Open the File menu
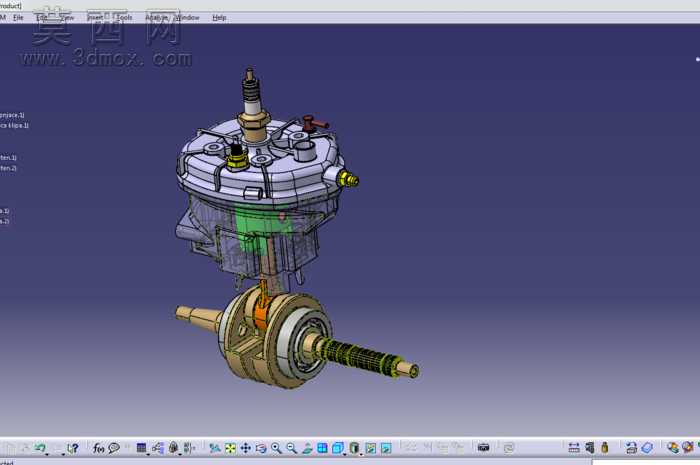Image resolution: width=700 pixels, height=465 pixels. pos(18,17)
